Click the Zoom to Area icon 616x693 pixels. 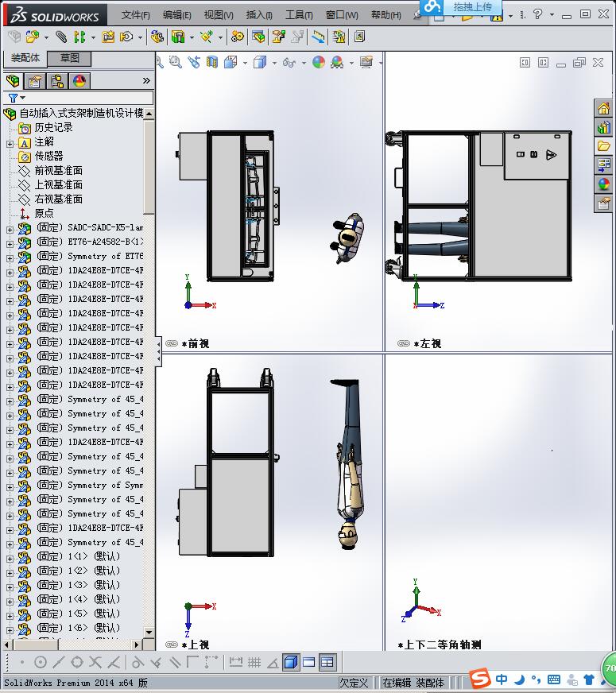176,62
